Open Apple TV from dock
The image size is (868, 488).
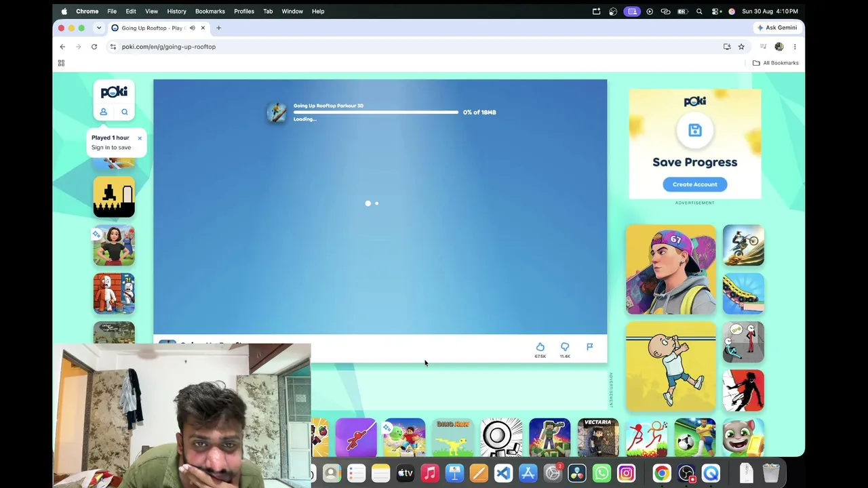pyautogui.click(x=405, y=473)
